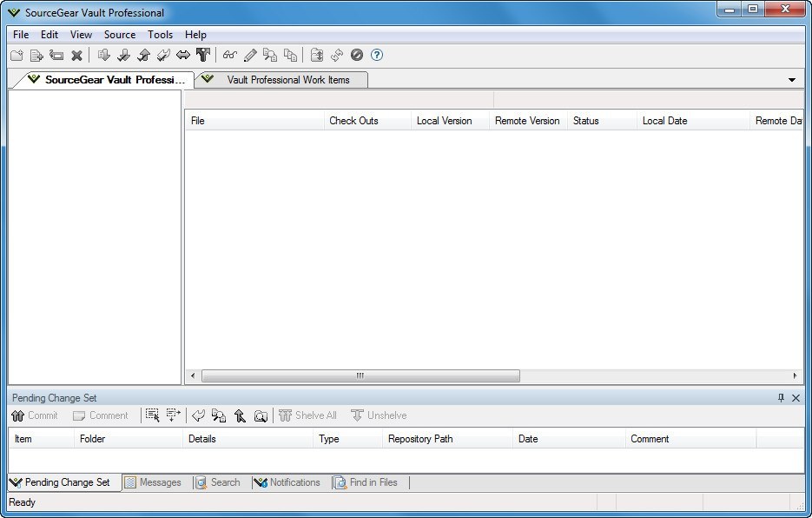
Task: Open the View menu
Action: pyautogui.click(x=82, y=35)
